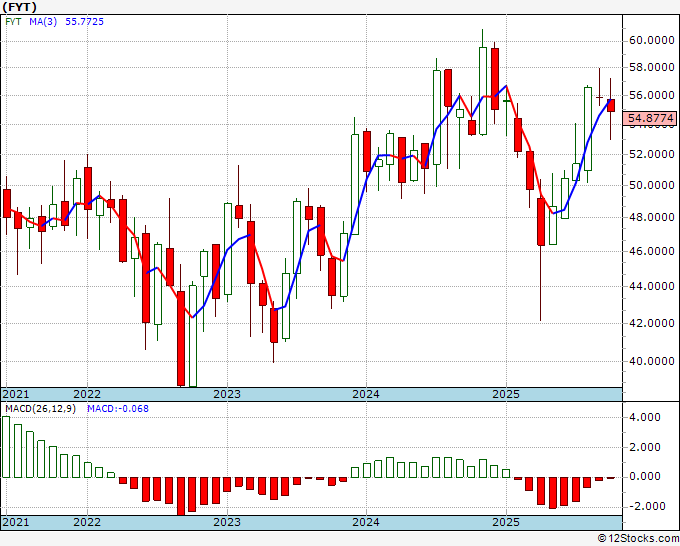Screen dimensions: 680x546
Task: Click the current price tag 54.8774
Action: [x=650, y=118]
